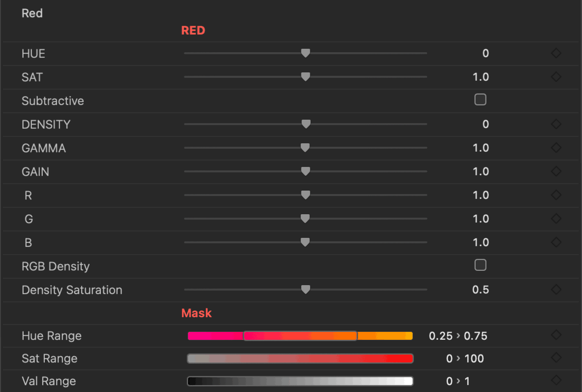Click the GAMMA keyframe diamond
The image size is (582, 392).
tap(555, 148)
